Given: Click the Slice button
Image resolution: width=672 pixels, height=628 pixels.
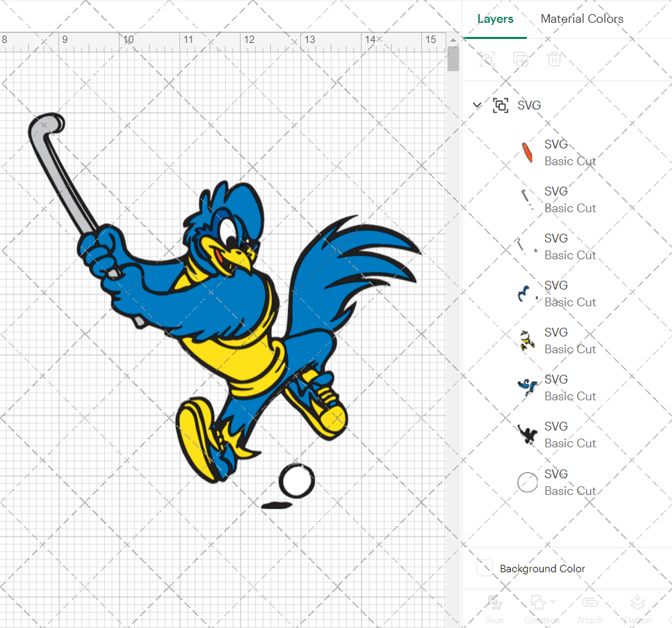Looking at the screenshot, I should click(x=494, y=609).
